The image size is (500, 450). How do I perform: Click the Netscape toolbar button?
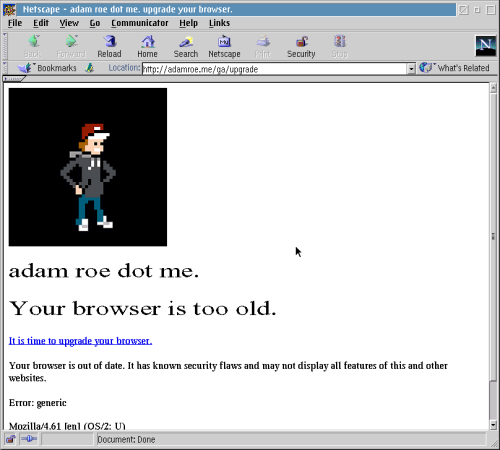point(224,47)
